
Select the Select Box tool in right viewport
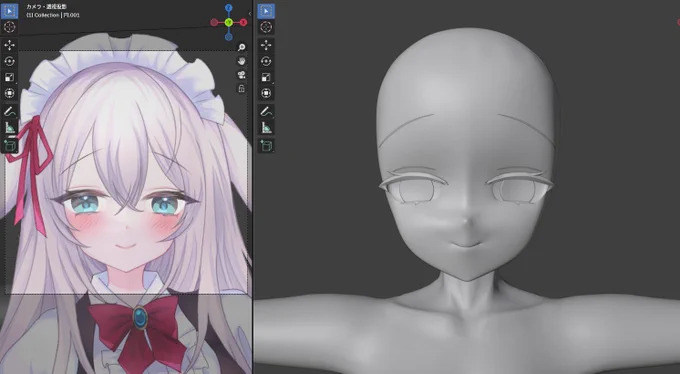coord(266,11)
